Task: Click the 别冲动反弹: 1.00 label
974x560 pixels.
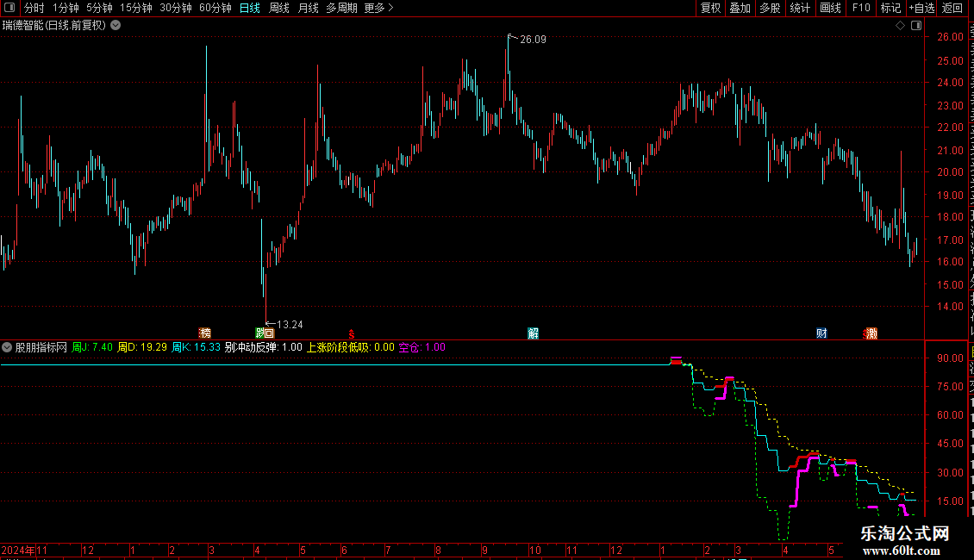Action: (x=264, y=348)
